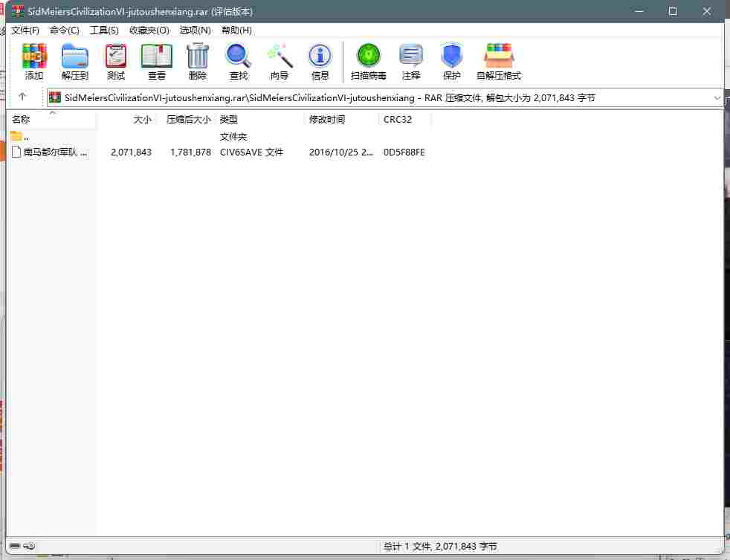Click the status bar total files text
Screen dimensions: 730x560
click(x=440, y=546)
